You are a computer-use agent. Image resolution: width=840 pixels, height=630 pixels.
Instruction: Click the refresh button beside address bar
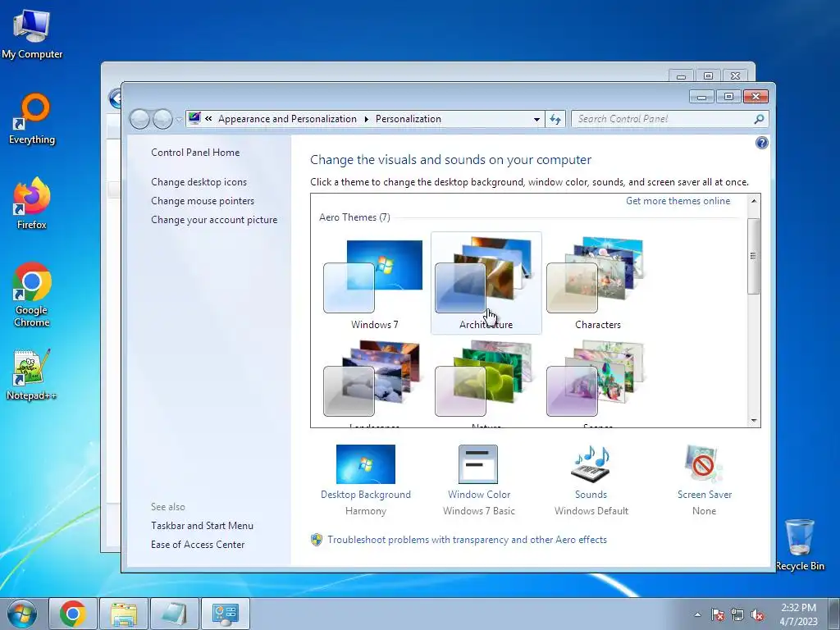pyautogui.click(x=555, y=119)
